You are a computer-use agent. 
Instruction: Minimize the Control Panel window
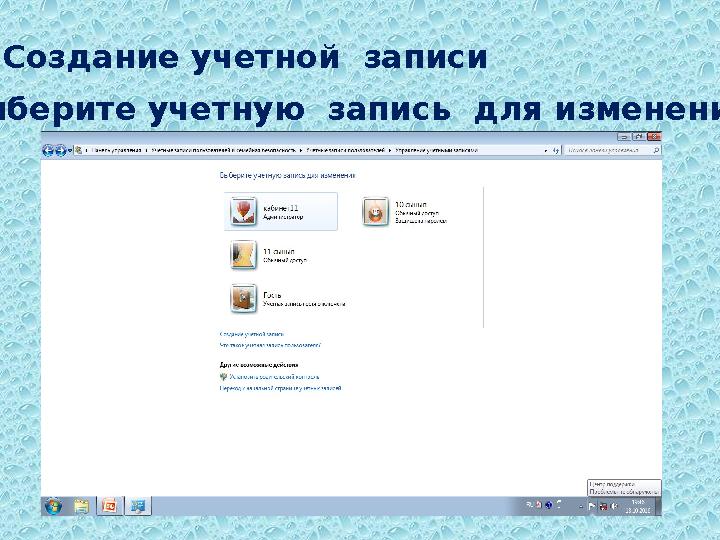[x=624, y=136]
